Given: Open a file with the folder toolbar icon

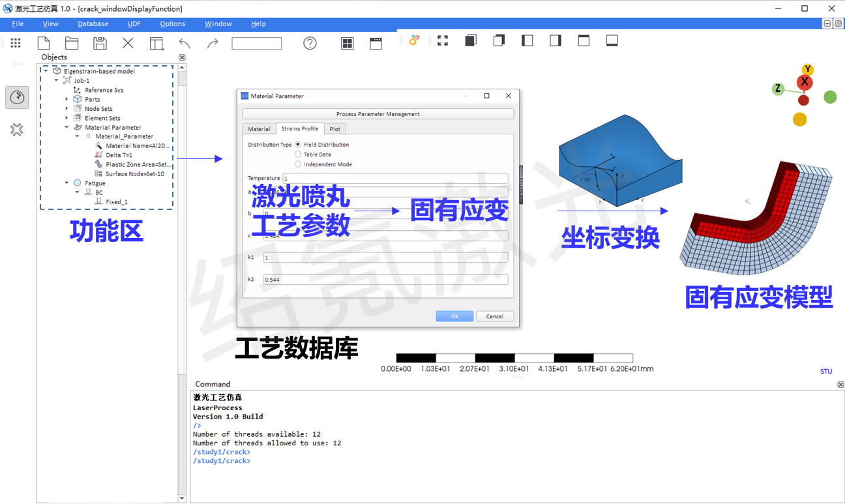Looking at the screenshot, I should point(71,42).
